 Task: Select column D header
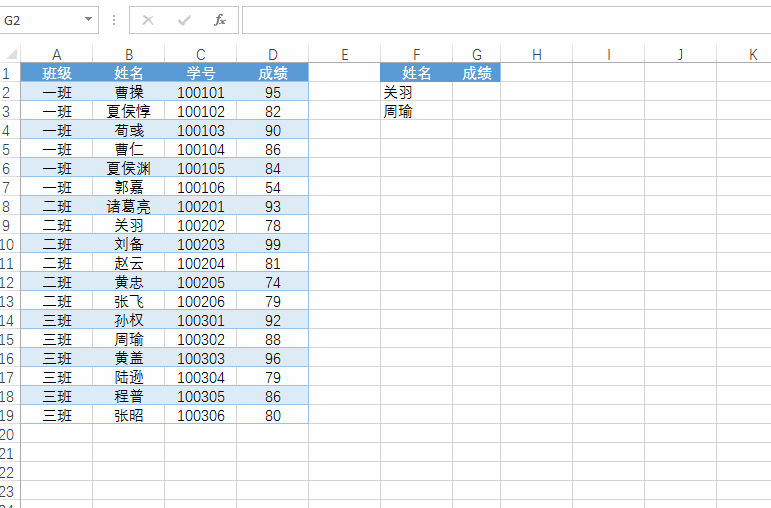pyautogui.click(x=272, y=54)
